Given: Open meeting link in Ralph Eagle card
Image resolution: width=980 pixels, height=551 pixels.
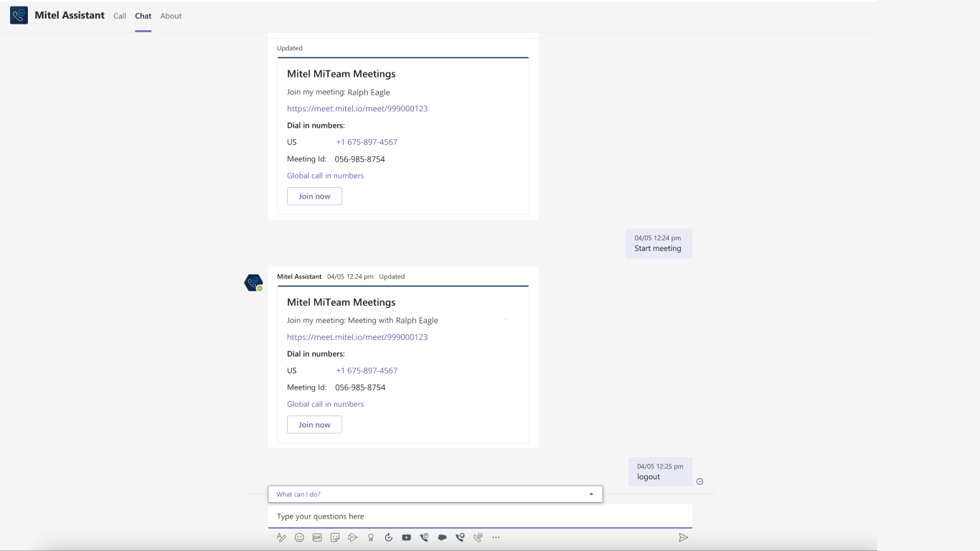Looking at the screenshot, I should point(357,108).
